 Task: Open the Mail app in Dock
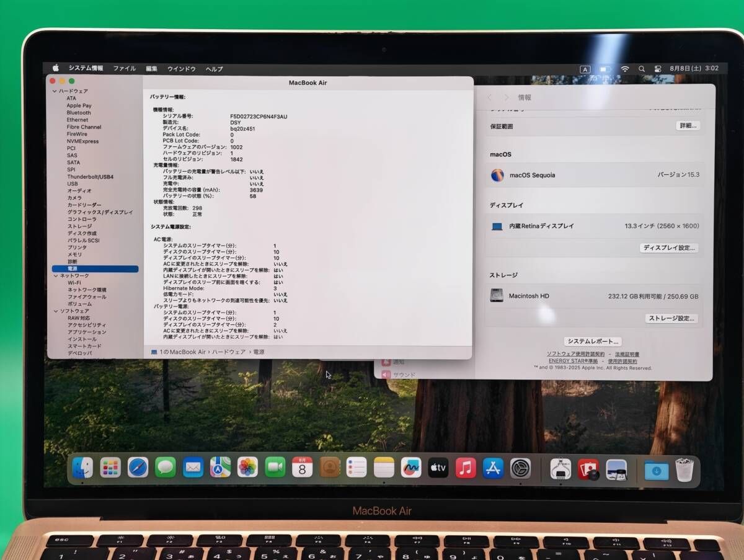tap(193, 467)
